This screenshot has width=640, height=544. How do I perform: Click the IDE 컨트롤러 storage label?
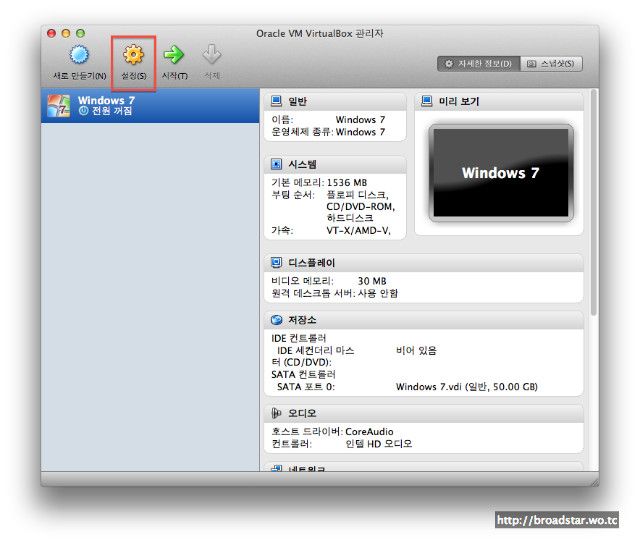298,338
